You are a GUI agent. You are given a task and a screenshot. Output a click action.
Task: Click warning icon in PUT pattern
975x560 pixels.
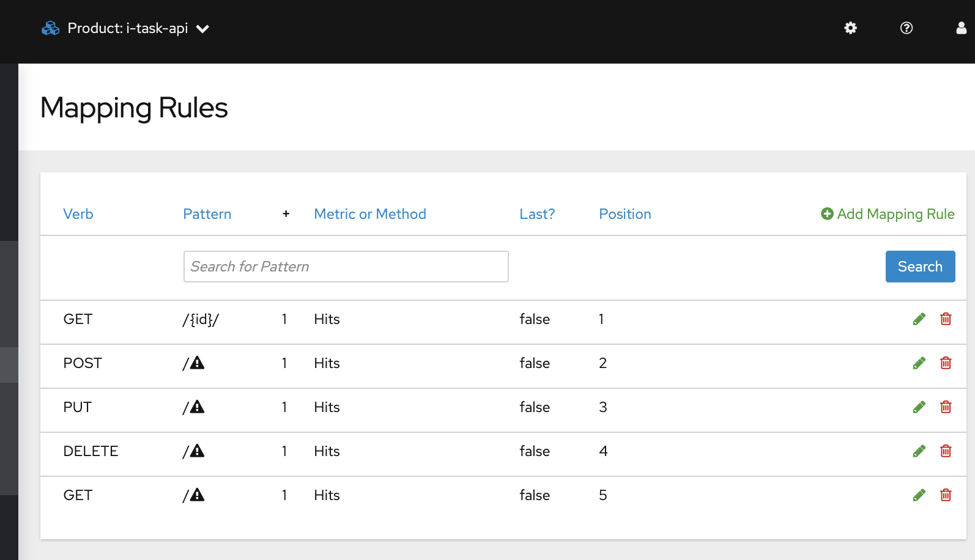point(197,407)
